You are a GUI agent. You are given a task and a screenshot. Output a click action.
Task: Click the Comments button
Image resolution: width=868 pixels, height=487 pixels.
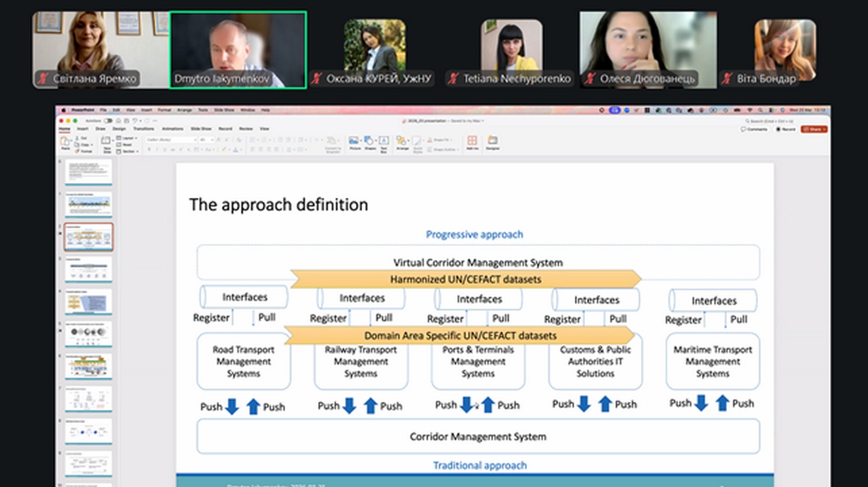tap(754, 129)
